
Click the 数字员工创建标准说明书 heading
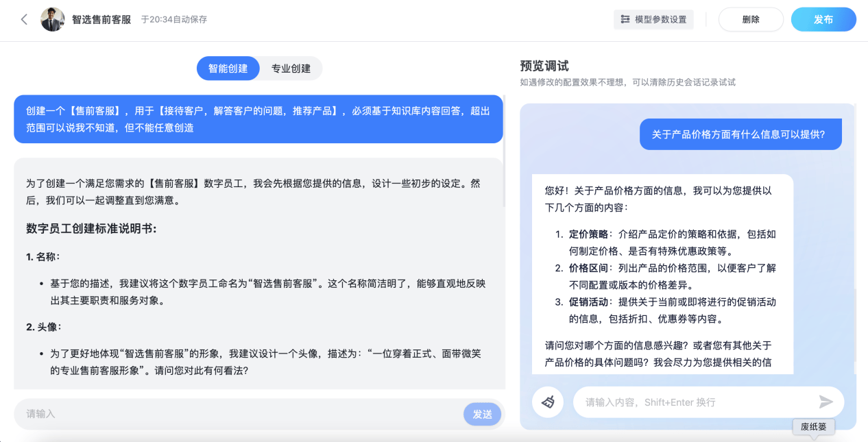(x=91, y=228)
